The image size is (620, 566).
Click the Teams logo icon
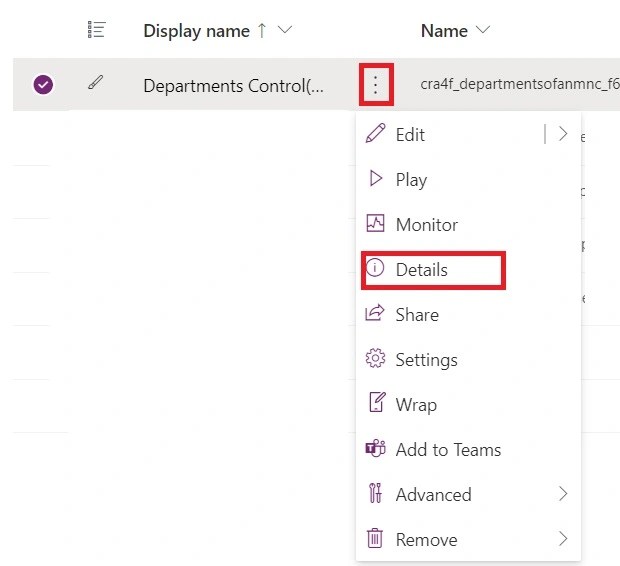point(376,449)
